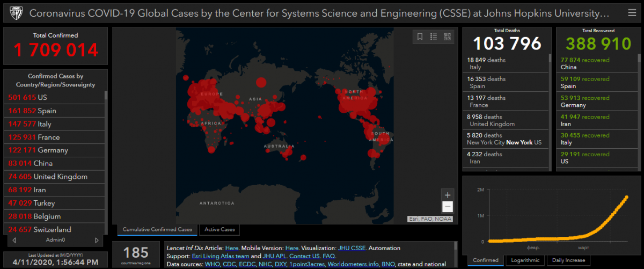644x269 pixels.
Task: Click the Esri, FAO, NOAA attribution
Action: (x=430, y=219)
